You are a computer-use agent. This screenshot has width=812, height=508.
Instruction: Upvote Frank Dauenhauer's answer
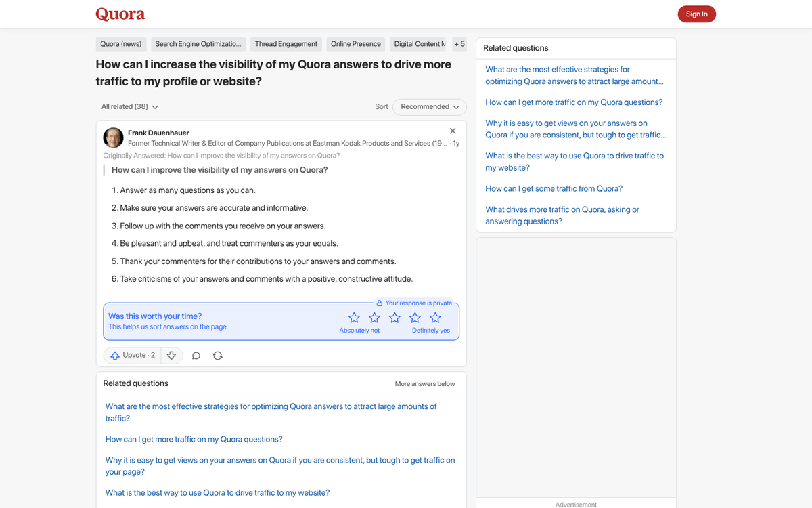132,355
